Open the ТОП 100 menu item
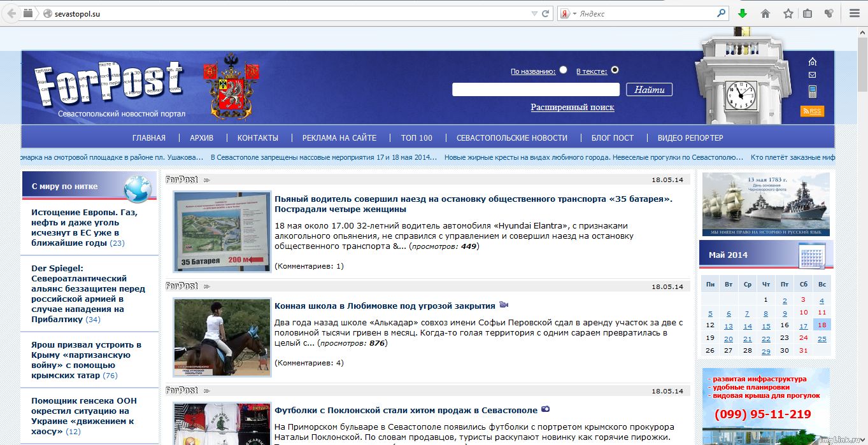The height and width of the screenshot is (445, 868). pos(416,138)
